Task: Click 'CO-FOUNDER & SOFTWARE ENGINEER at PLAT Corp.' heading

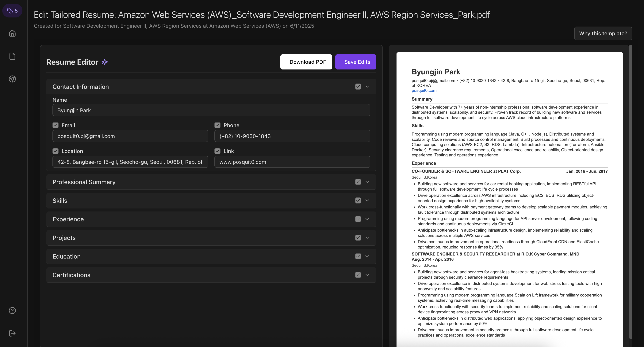Action: (466, 171)
